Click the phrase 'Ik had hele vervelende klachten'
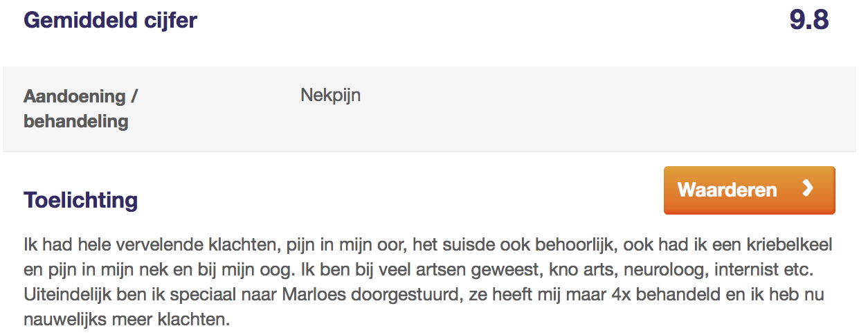The height and width of the screenshot is (335, 868). point(123,246)
